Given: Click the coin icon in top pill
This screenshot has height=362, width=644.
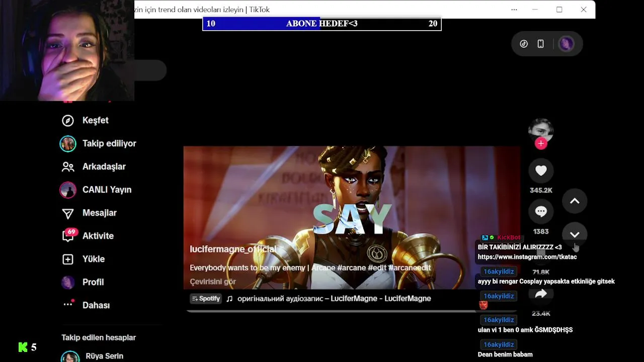Looking at the screenshot, I should point(524,44).
